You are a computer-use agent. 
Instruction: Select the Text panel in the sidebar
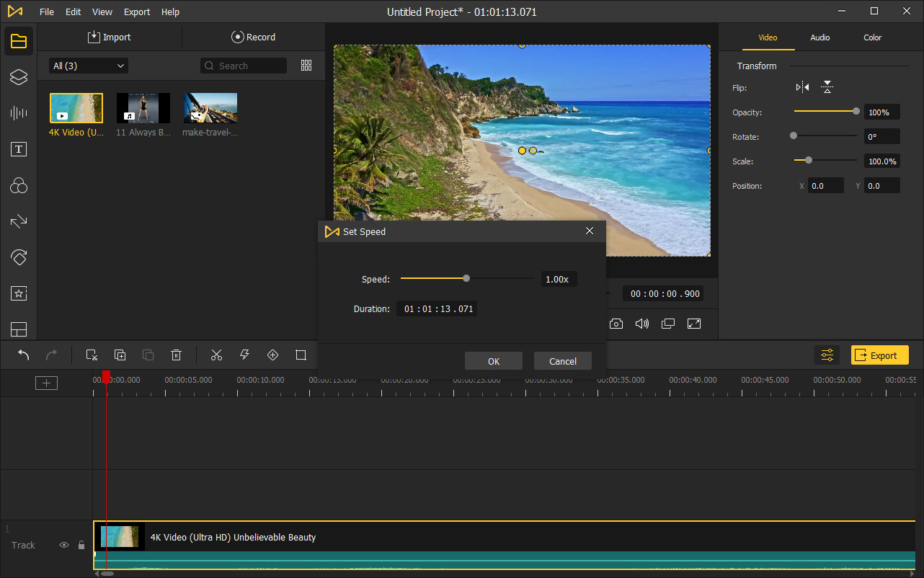click(18, 149)
